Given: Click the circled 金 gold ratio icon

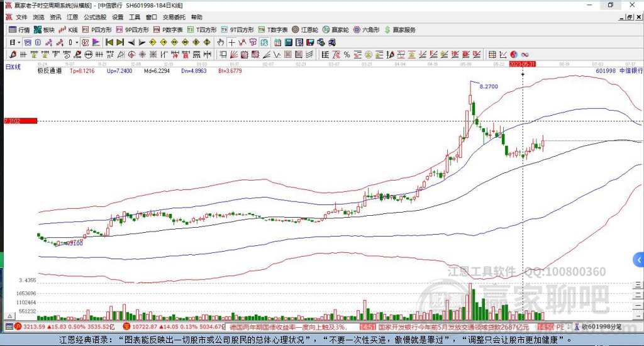Looking at the screenshot, I should pos(369,55).
